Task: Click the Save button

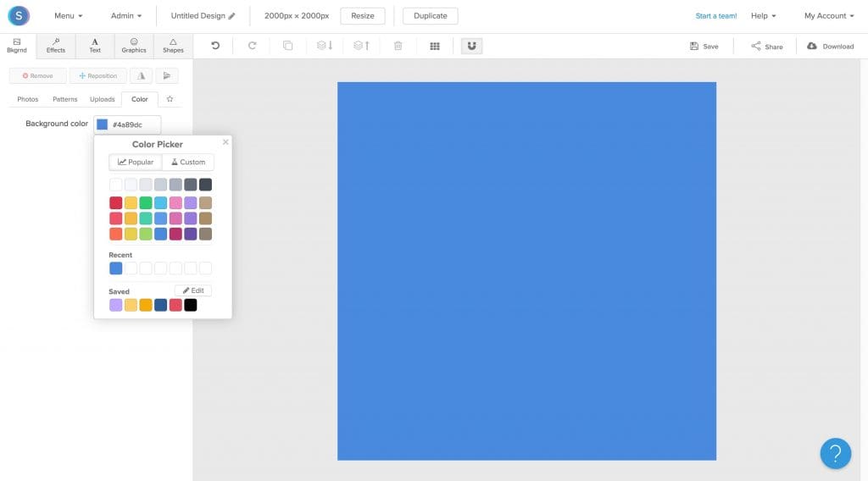Action: coord(704,47)
